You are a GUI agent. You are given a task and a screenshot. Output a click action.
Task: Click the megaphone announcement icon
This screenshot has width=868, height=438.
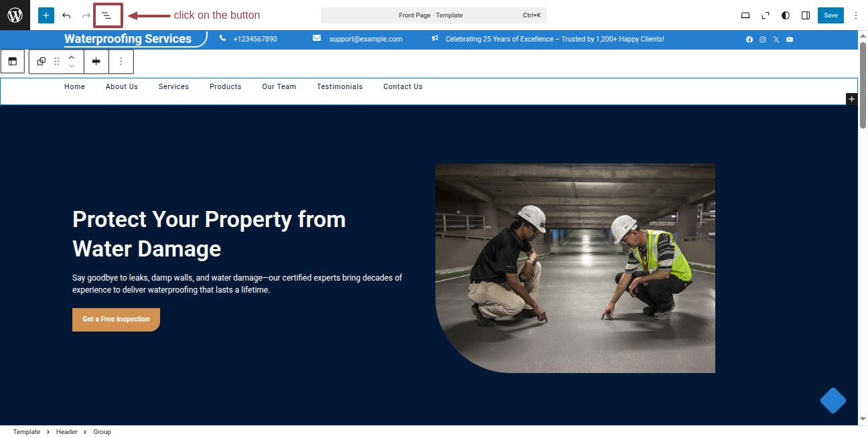(435, 39)
